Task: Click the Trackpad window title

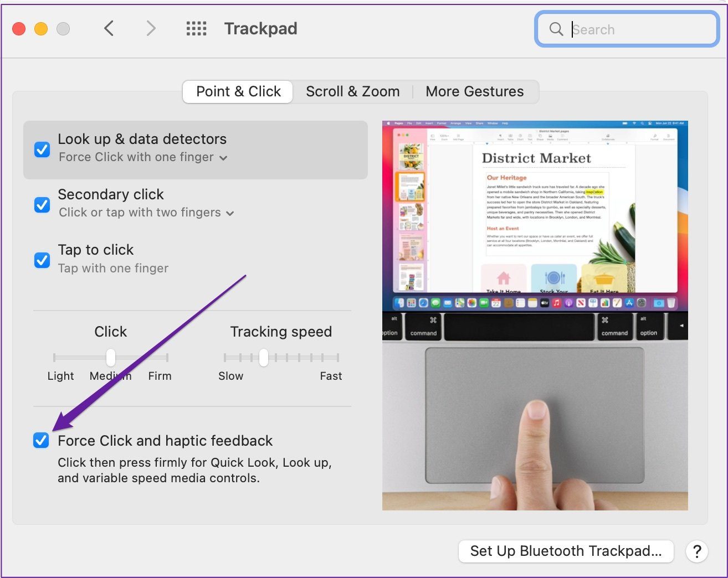Action: click(260, 28)
